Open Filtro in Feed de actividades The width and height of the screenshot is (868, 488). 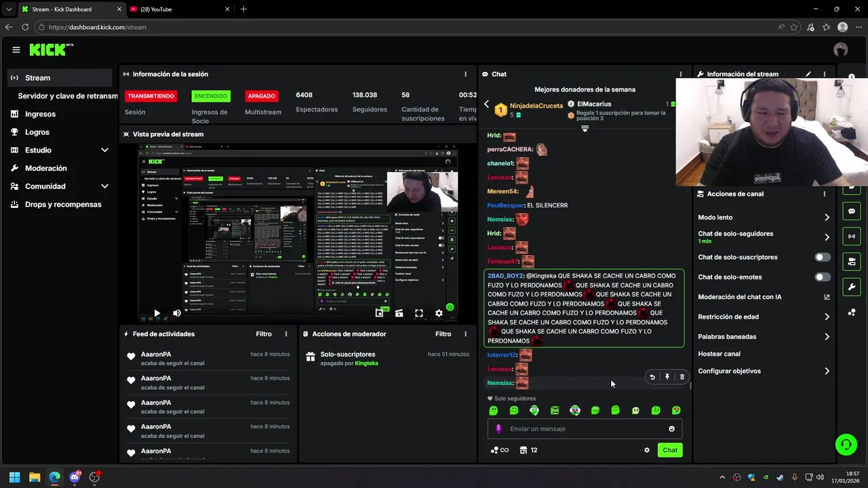click(x=264, y=334)
